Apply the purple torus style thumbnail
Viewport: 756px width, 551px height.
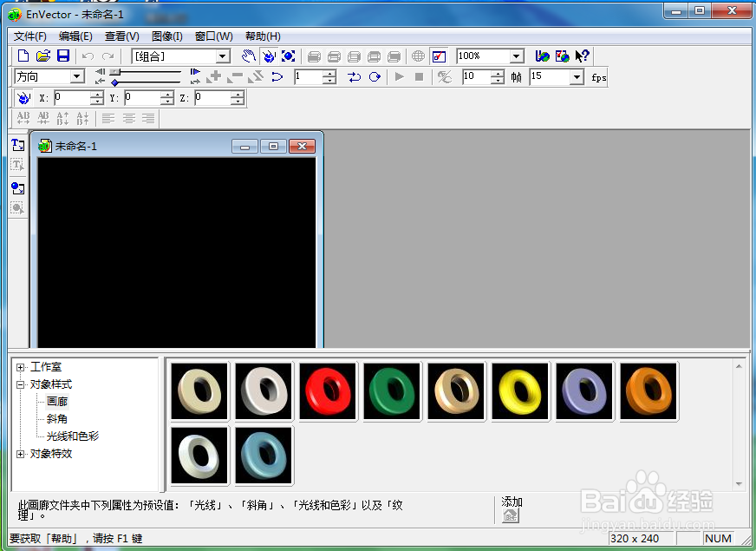[583, 391]
